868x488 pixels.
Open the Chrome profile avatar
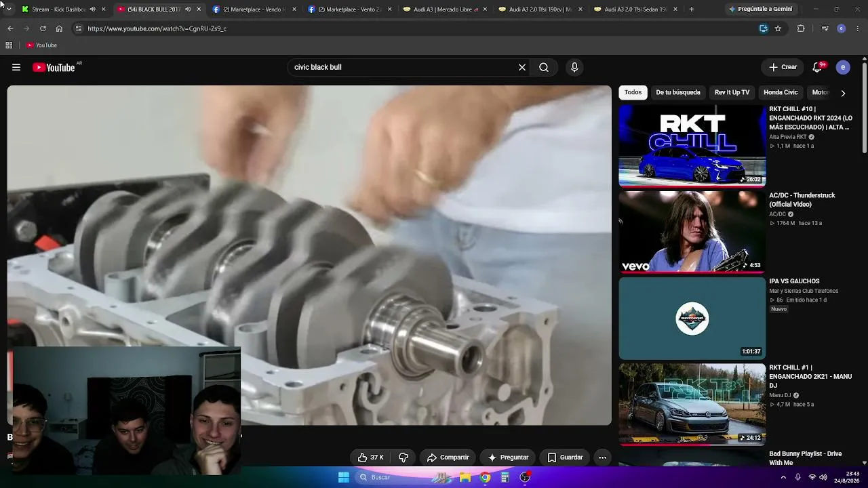click(842, 28)
